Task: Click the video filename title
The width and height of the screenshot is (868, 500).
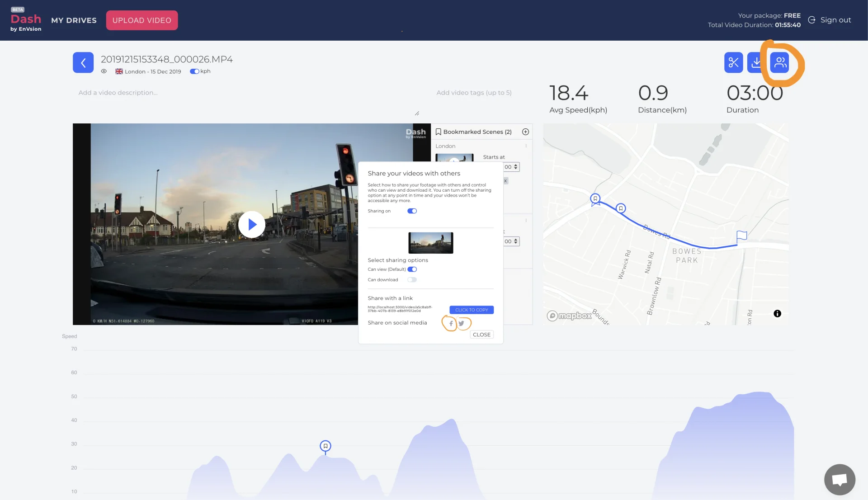Action: (166, 59)
